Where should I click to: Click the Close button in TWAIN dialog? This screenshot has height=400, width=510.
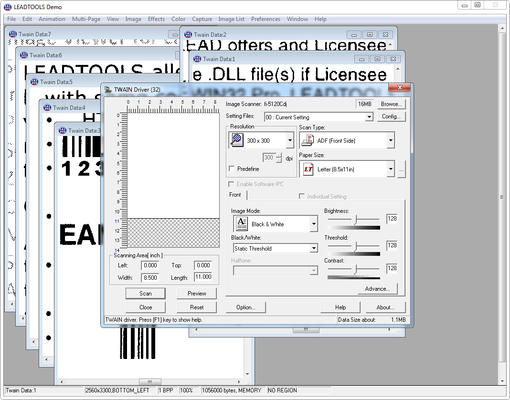145,307
